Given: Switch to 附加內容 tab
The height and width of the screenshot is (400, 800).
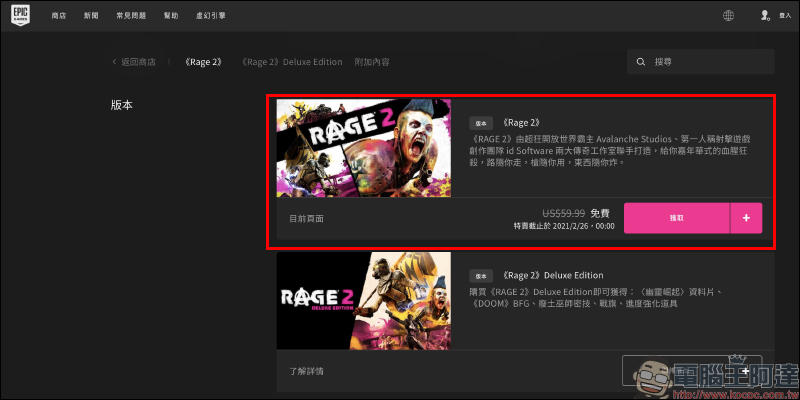Looking at the screenshot, I should click(372, 62).
